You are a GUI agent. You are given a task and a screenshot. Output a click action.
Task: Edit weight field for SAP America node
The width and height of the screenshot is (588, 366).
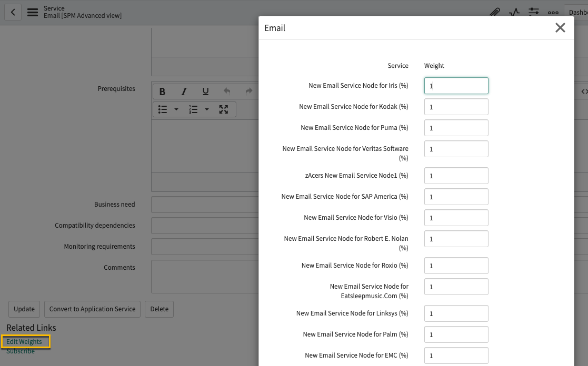(x=456, y=197)
